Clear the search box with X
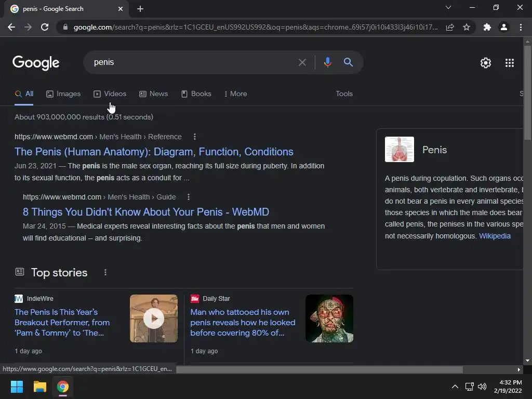The width and height of the screenshot is (532, 399). [302, 62]
